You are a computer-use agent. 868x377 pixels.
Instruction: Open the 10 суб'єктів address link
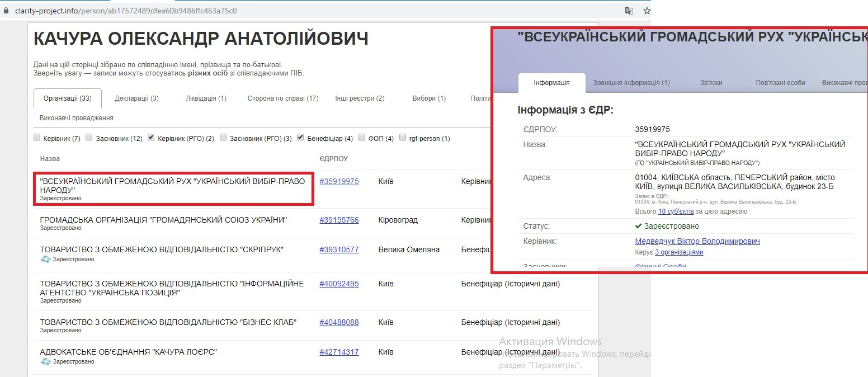[x=676, y=211]
